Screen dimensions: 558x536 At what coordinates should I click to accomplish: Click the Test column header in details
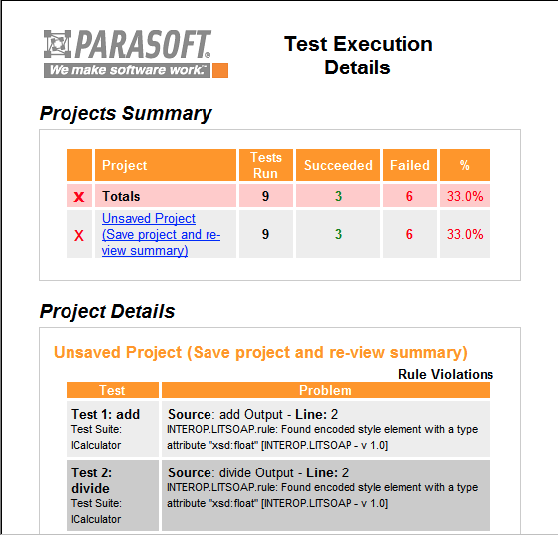pos(113,390)
